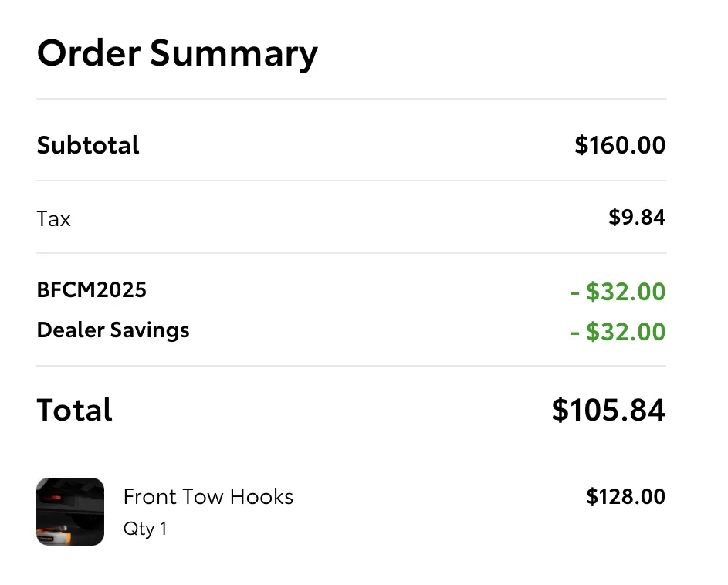The height and width of the screenshot is (585, 728).
Task: Select the green BFCM2025 discount amount
Action: pyautogui.click(x=617, y=292)
